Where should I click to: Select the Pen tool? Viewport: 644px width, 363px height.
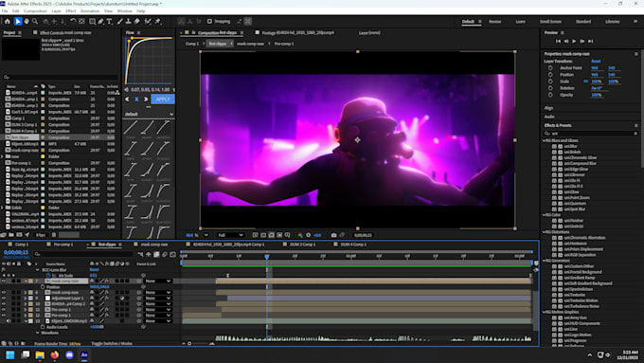[x=100, y=22]
